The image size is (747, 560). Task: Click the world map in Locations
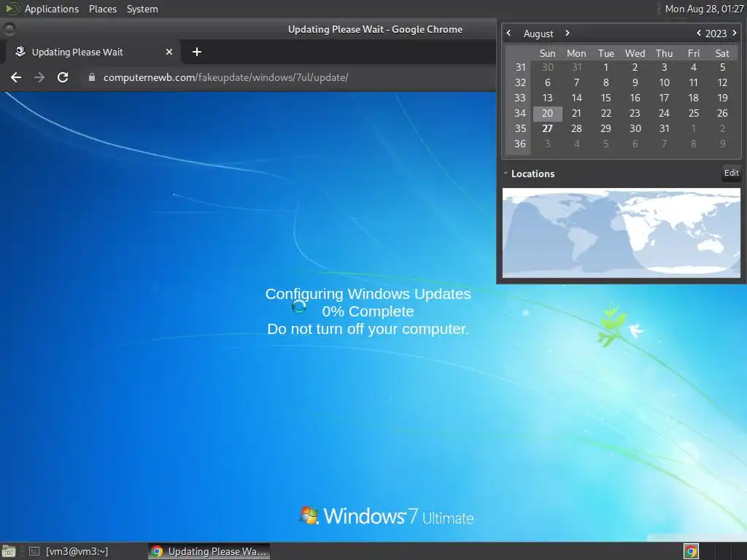point(622,233)
